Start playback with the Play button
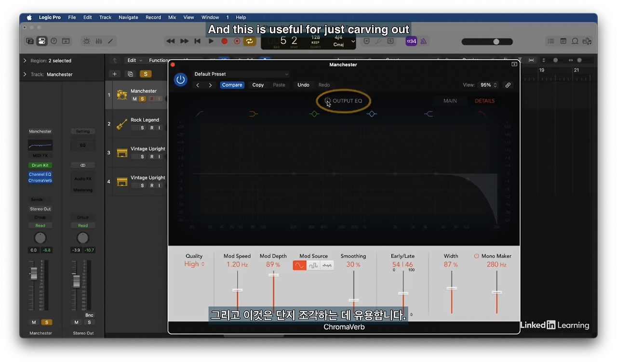Viewport: 617px width, 364px height. (211, 41)
